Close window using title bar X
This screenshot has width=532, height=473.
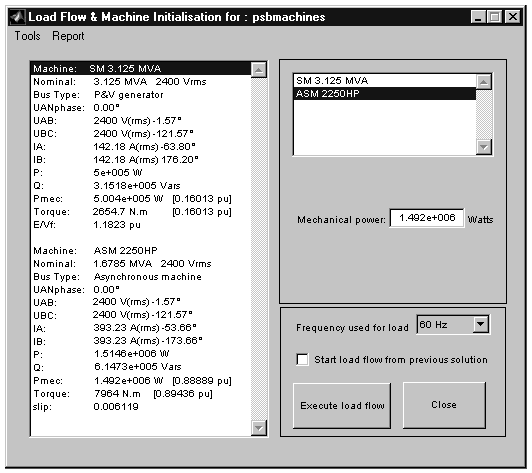click(x=513, y=17)
